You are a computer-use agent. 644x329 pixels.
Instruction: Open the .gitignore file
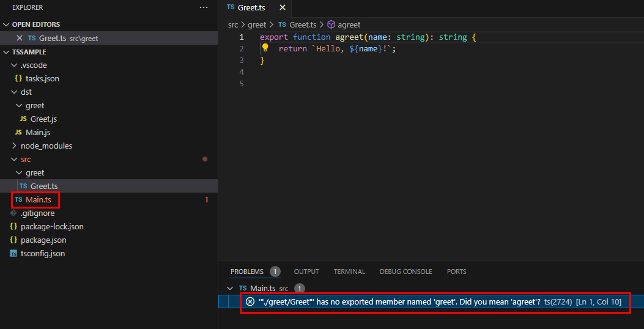38,213
